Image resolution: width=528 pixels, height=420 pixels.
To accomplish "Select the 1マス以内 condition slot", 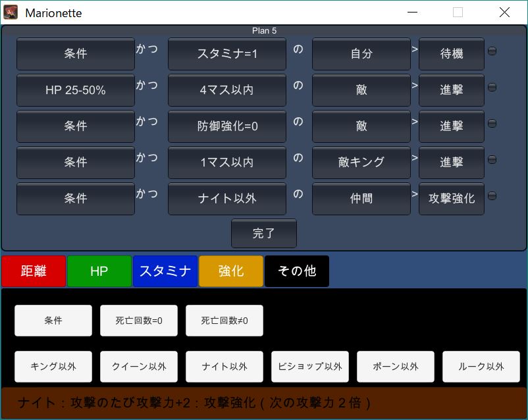I will [227, 163].
